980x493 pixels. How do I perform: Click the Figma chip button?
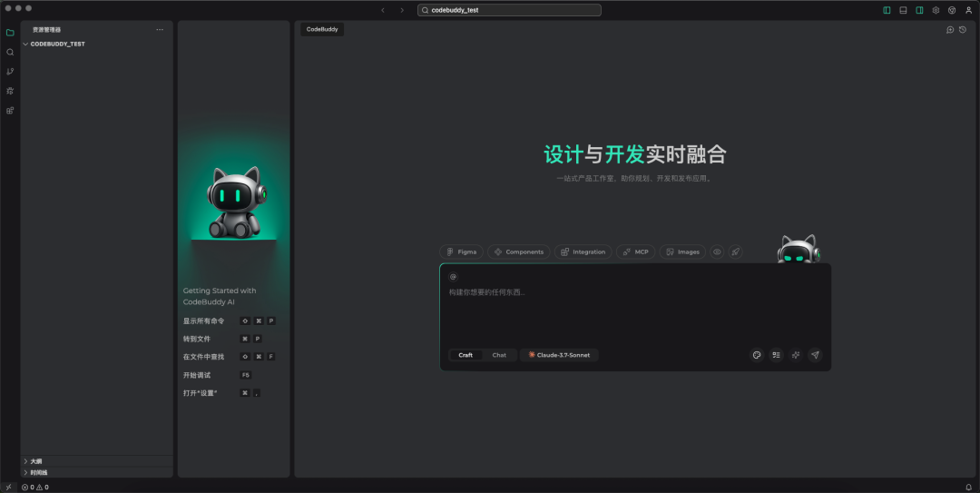[461, 251]
